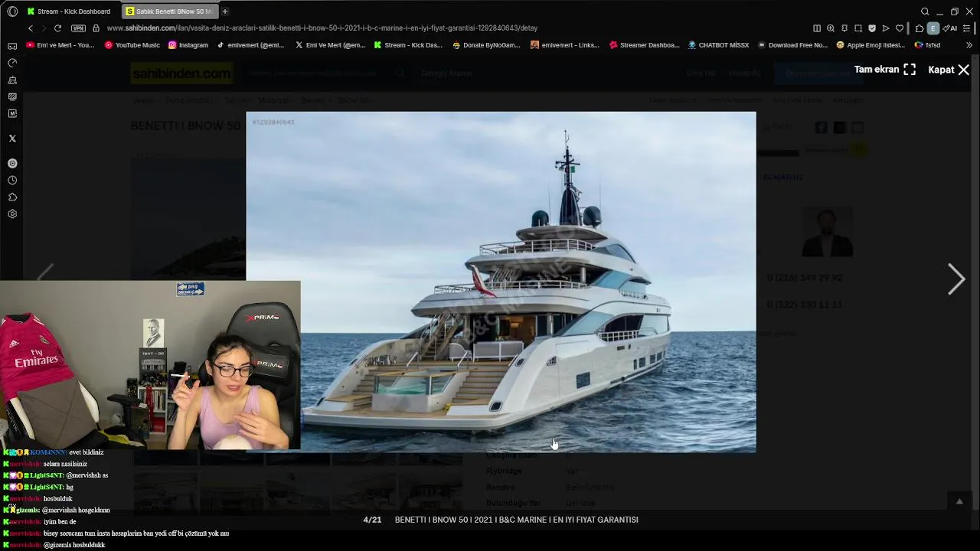Open the extensions cube icon in toolbar
Image resolution: width=980 pixels, height=551 pixels.
tap(920, 28)
